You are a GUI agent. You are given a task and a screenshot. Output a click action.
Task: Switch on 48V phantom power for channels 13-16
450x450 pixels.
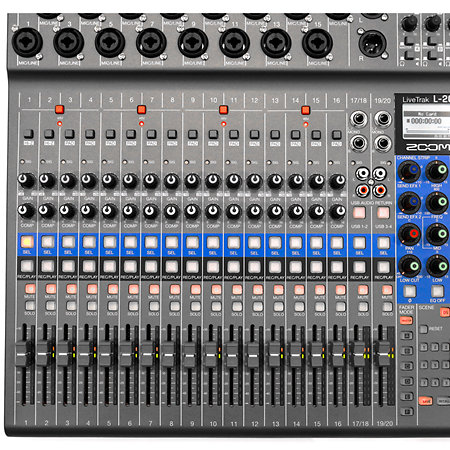305,110
